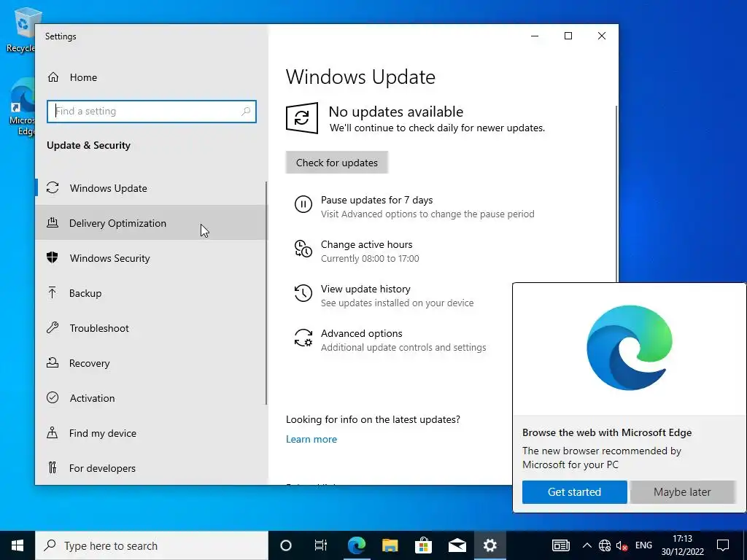Click the Find my device person icon

[x=53, y=432]
